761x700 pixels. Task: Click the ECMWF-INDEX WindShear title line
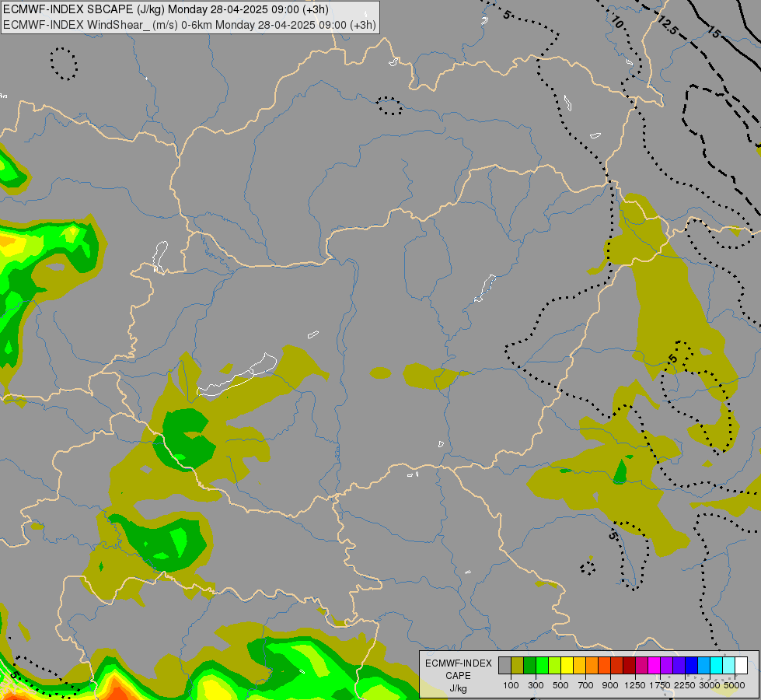click(190, 25)
